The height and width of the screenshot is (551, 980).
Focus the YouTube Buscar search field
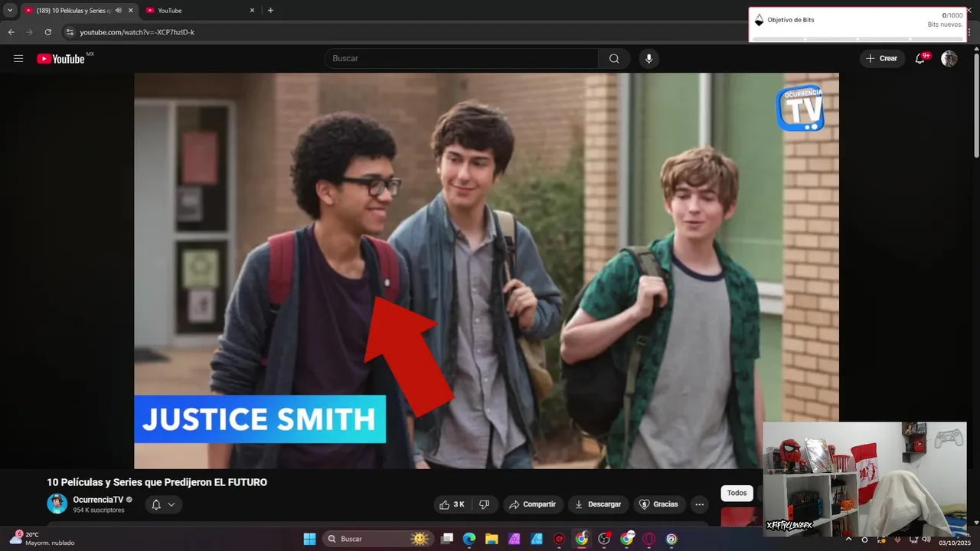(462, 59)
